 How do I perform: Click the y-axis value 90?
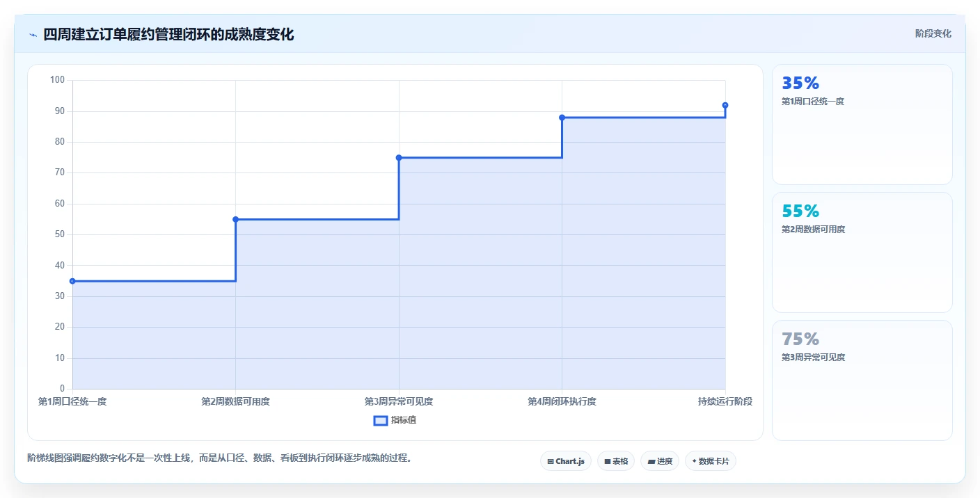tap(59, 111)
